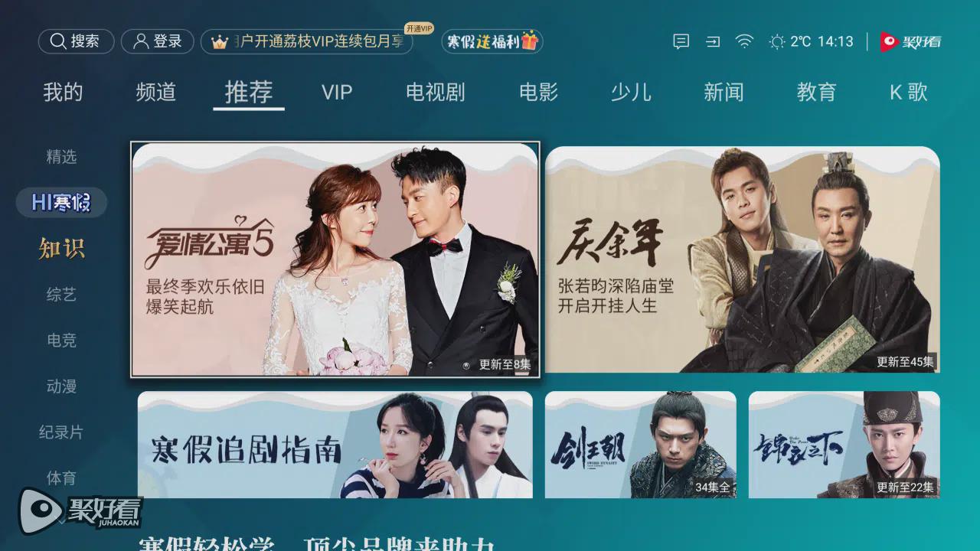The height and width of the screenshot is (551, 980).
Task: Open the messages icon in the status bar
Action: tap(681, 41)
